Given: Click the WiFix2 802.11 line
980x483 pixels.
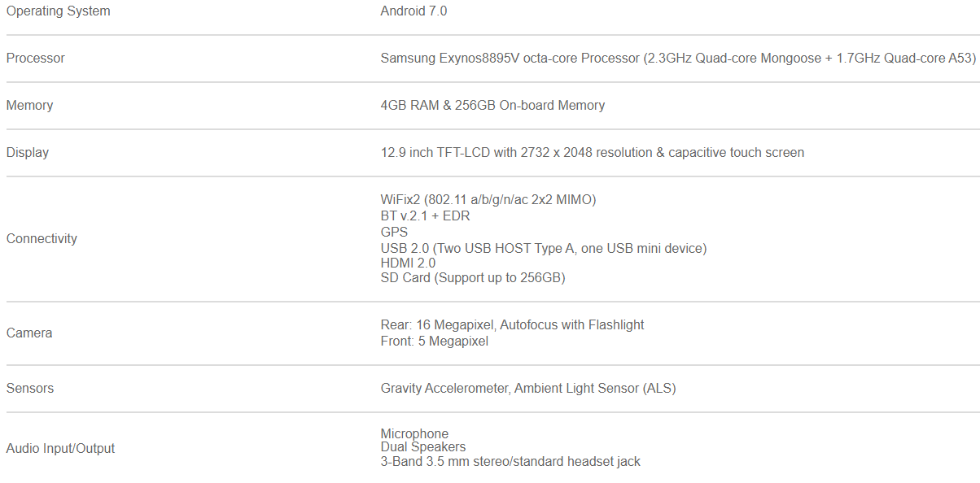Looking at the screenshot, I should tap(488, 200).
